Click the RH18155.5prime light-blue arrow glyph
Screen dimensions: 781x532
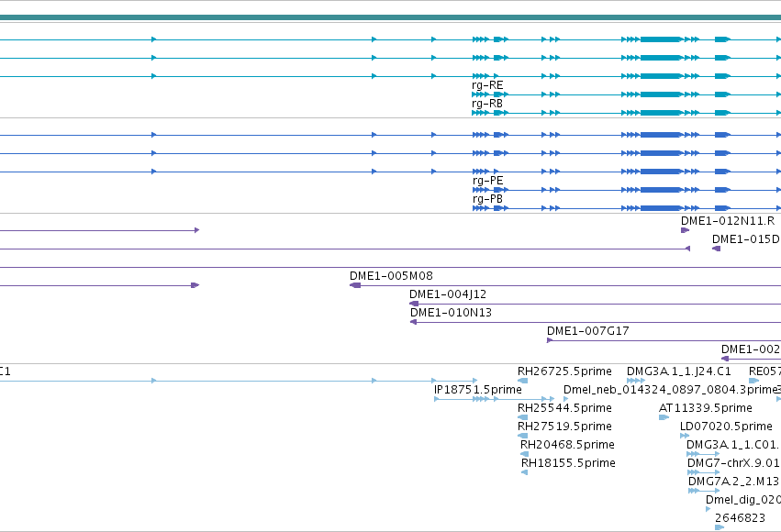[x=524, y=472]
